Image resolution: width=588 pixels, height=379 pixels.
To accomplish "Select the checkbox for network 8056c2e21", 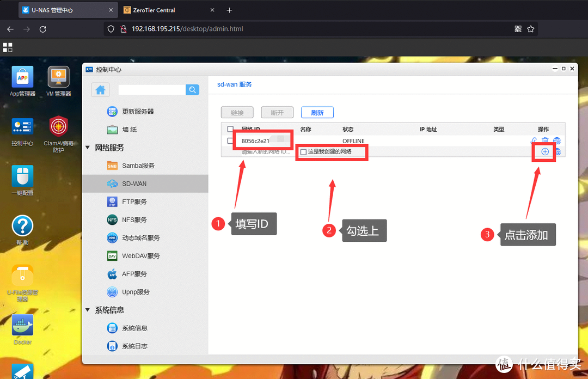I will [229, 140].
